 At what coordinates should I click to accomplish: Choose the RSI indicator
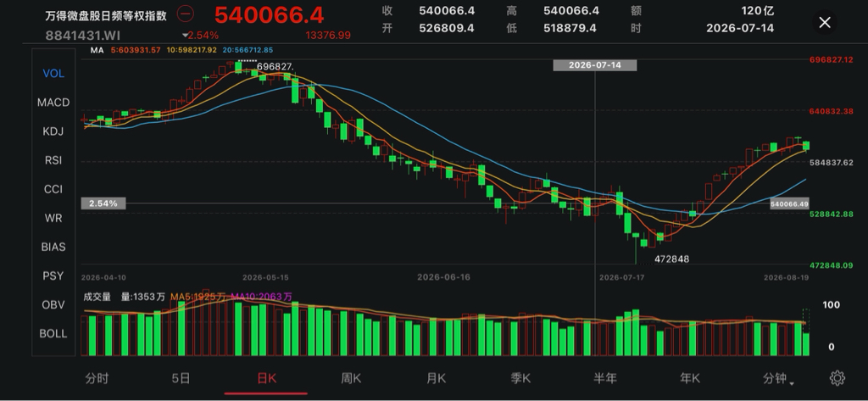53,160
